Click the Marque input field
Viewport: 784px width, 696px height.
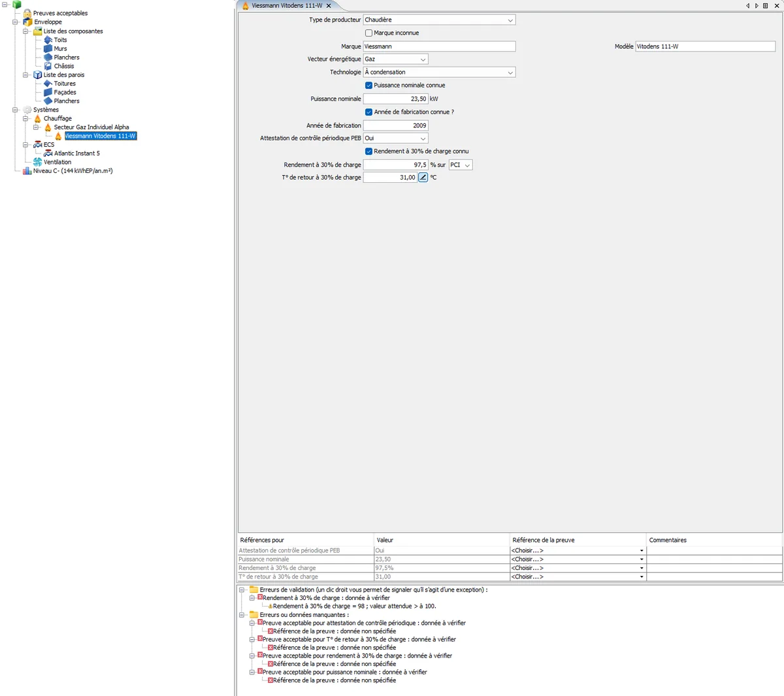439,46
